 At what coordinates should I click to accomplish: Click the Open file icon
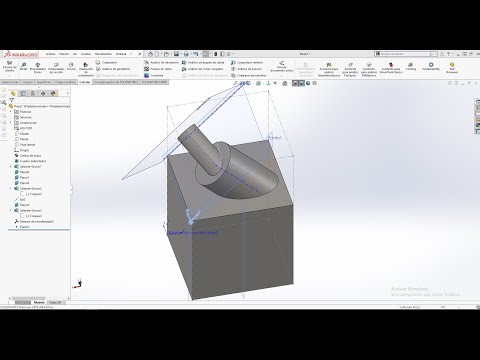166,54
